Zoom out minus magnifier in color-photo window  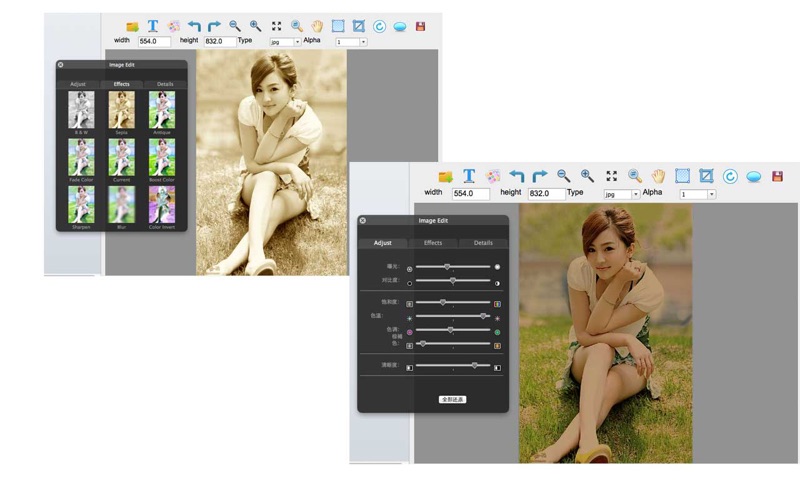pos(563,176)
